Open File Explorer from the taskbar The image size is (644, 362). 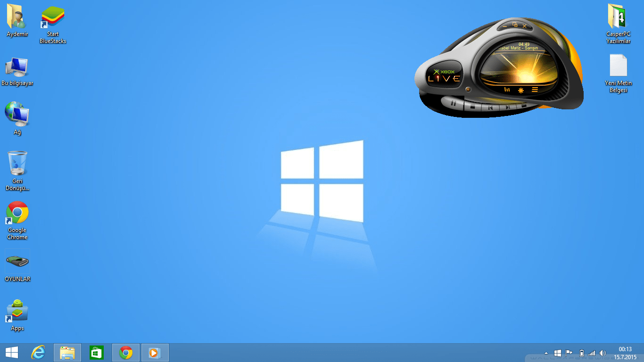(67, 353)
